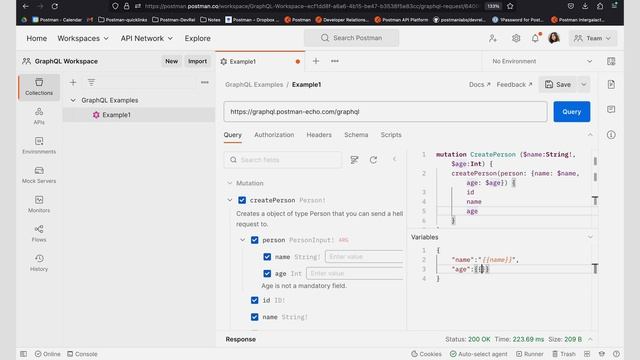Open the Docs link

coord(480,84)
